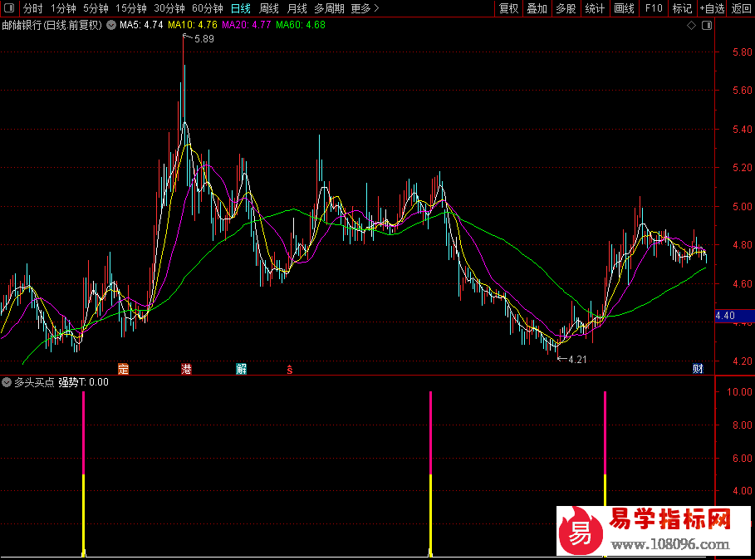Click the MA10: 4.76 label
Screen dimensions: 755x560
pyautogui.click(x=193, y=25)
